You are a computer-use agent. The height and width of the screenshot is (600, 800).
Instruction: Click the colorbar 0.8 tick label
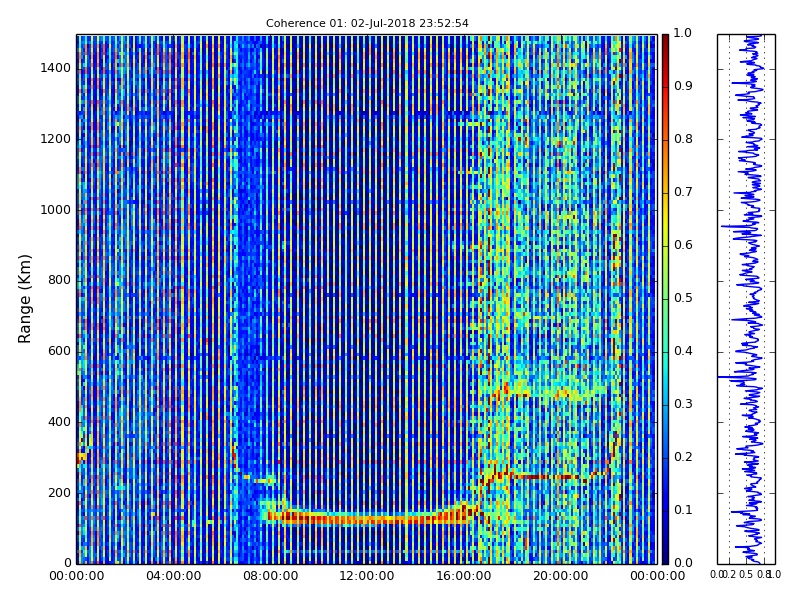[x=683, y=139]
